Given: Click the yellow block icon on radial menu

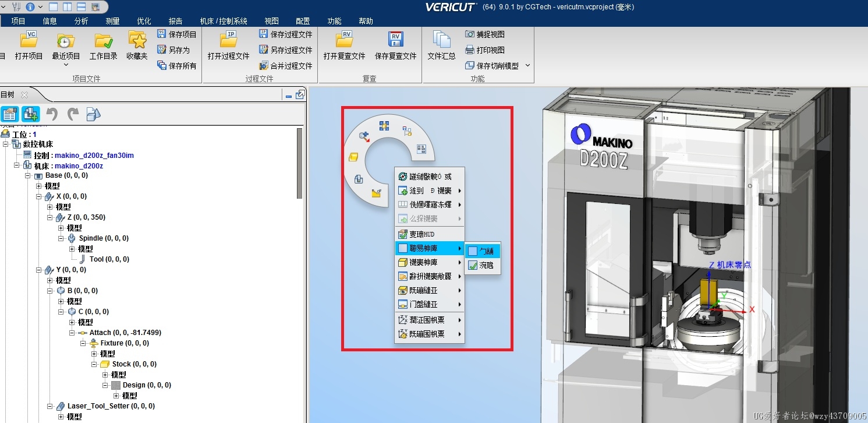Looking at the screenshot, I should (353, 157).
